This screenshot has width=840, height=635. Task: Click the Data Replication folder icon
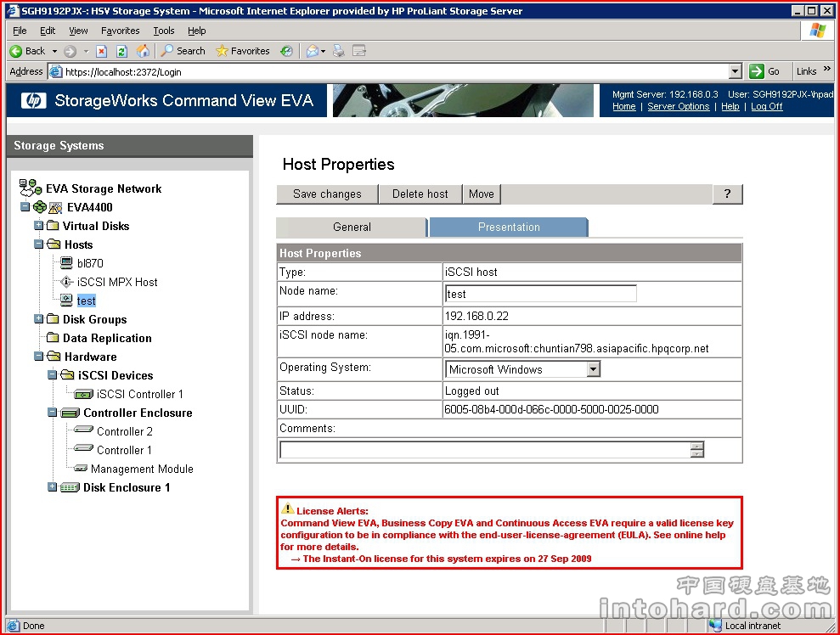53,338
